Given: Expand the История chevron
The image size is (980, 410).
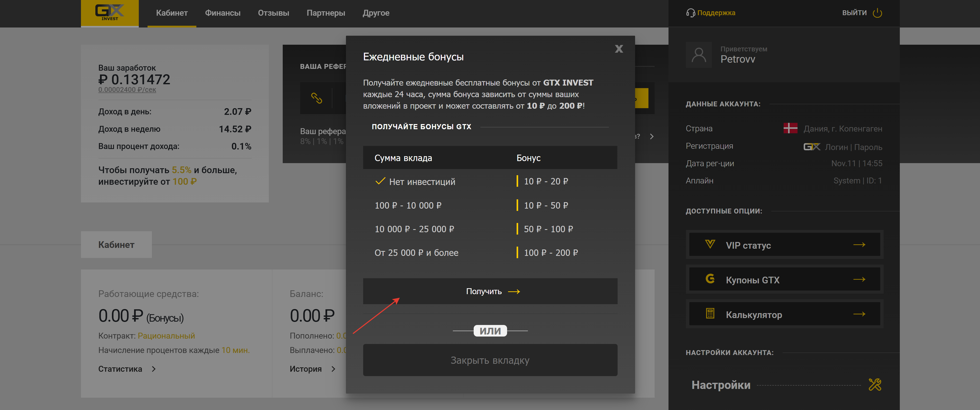Looking at the screenshot, I should point(333,369).
